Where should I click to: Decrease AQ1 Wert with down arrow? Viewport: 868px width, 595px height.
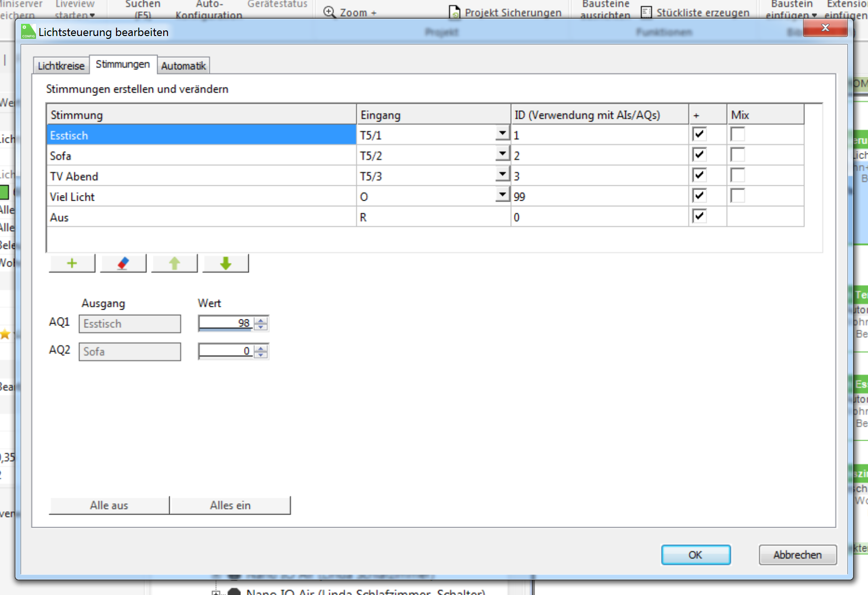click(x=261, y=327)
